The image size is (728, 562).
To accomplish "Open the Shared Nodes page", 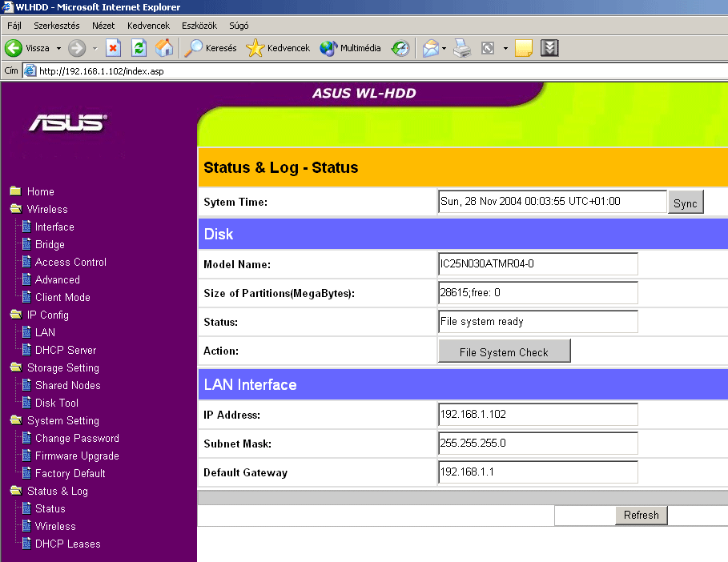I will pos(62,385).
